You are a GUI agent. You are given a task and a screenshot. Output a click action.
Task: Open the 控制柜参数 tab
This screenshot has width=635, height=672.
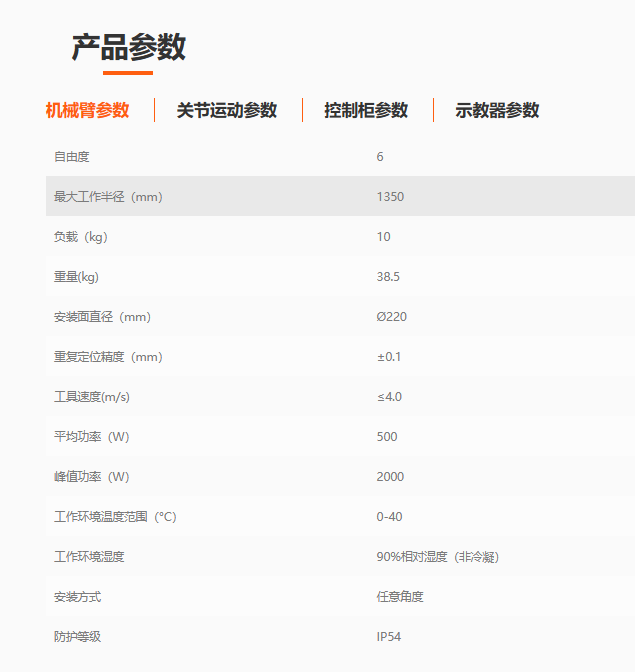366,110
